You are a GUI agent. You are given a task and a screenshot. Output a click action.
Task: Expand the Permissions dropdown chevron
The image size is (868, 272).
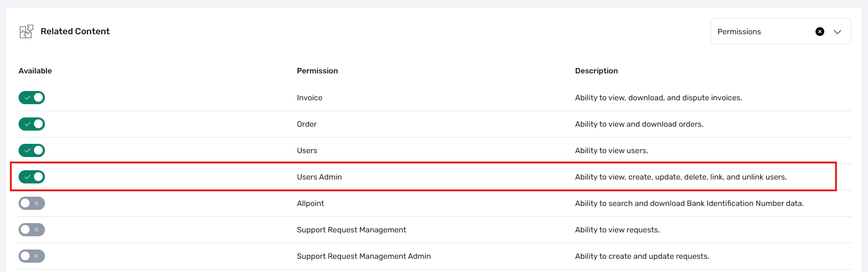coord(837,32)
